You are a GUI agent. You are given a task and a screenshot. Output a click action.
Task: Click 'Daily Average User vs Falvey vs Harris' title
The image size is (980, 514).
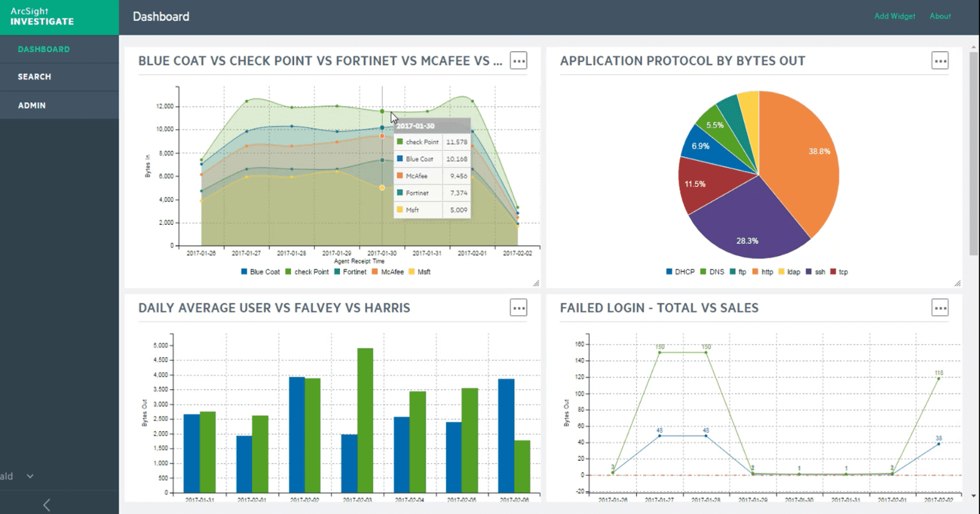[274, 308]
